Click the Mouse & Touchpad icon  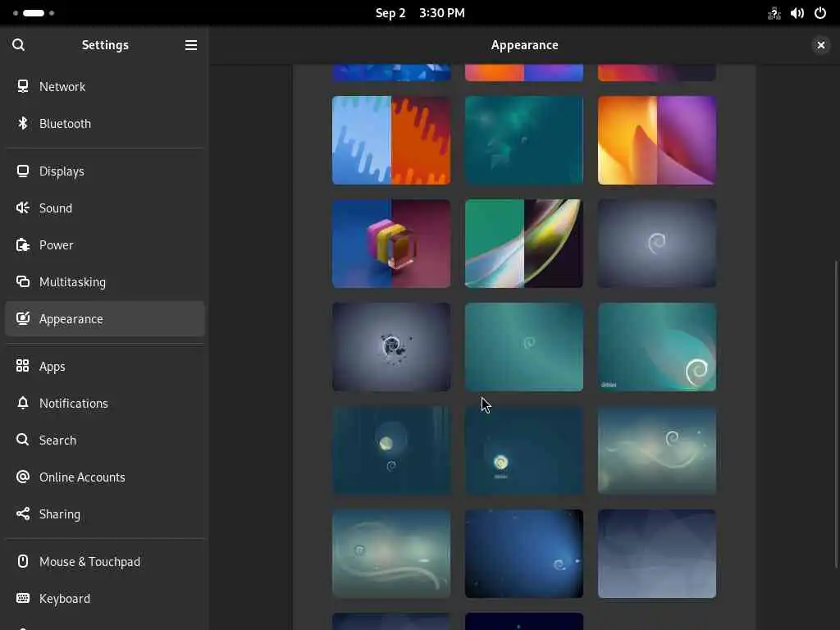pos(22,561)
